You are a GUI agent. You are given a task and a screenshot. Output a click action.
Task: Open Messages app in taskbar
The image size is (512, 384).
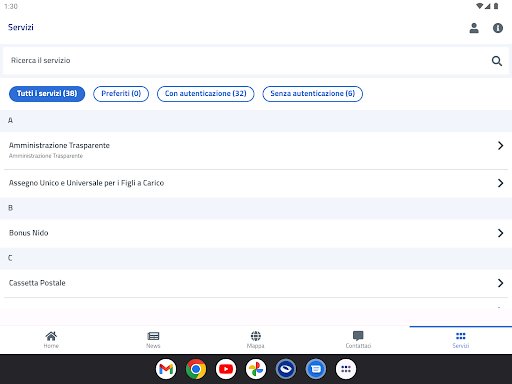(316, 369)
